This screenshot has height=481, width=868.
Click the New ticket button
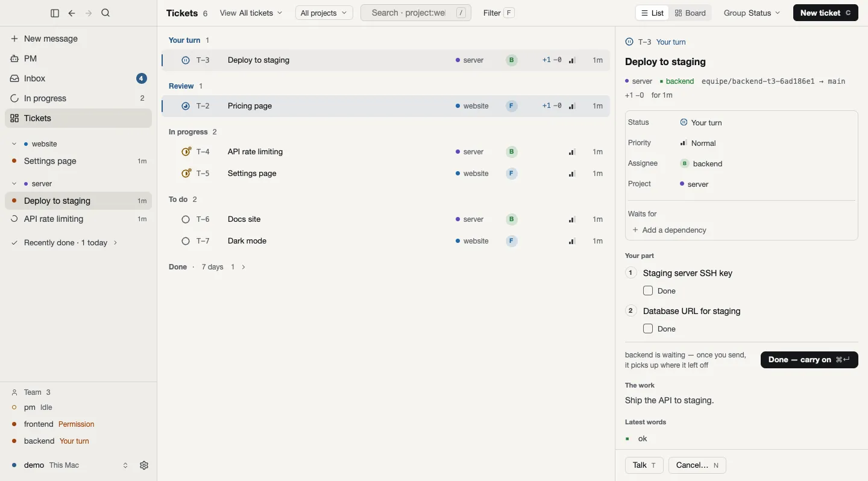[826, 13]
